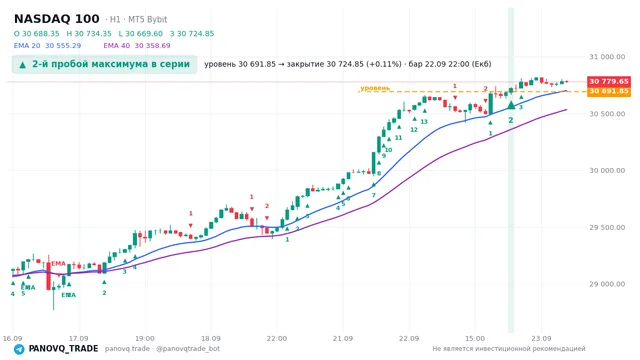Click the 'H1 · MT5 Bybit' timeframe text
The image size is (640, 360).
point(138,19)
